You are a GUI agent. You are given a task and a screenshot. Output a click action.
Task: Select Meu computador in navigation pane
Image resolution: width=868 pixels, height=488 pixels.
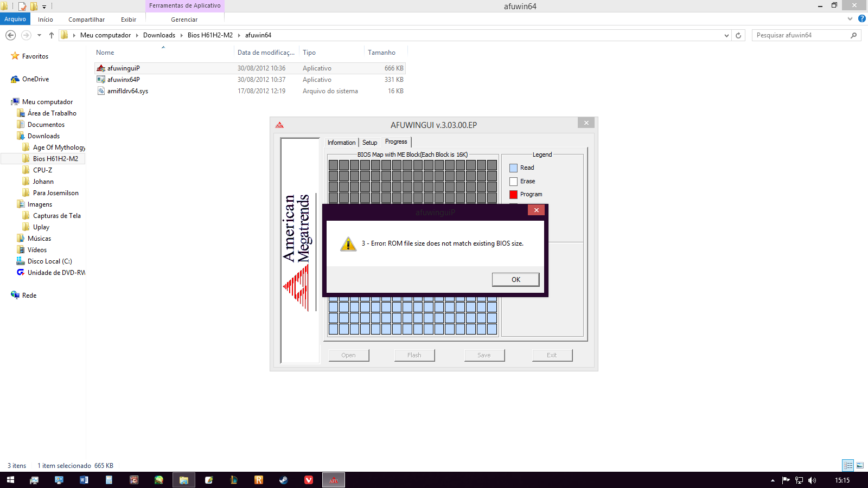coord(47,102)
